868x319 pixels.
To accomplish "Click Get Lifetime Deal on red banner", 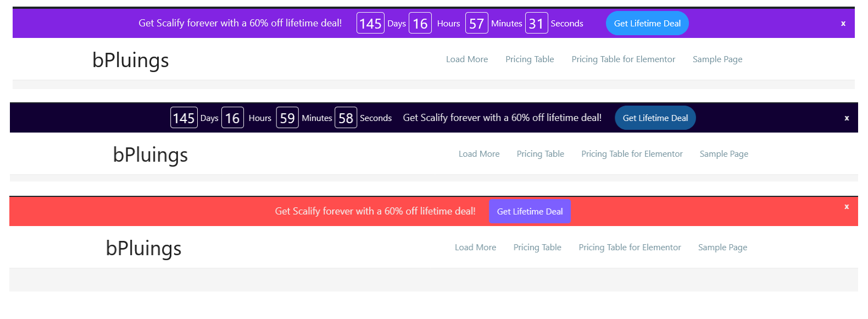I will [529, 211].
